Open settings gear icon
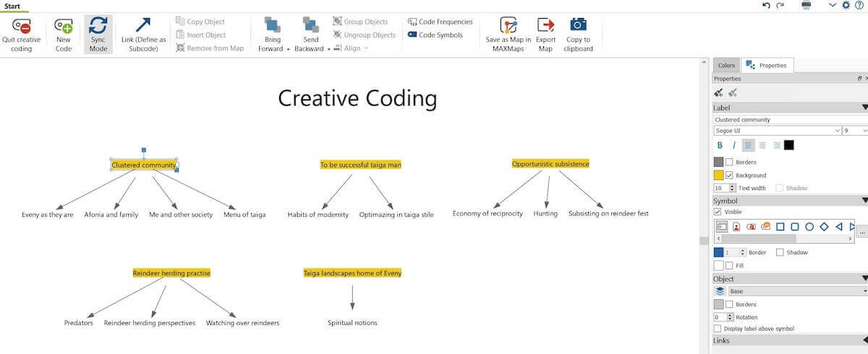Screen dimensions: 868x354 pos(847,5)
